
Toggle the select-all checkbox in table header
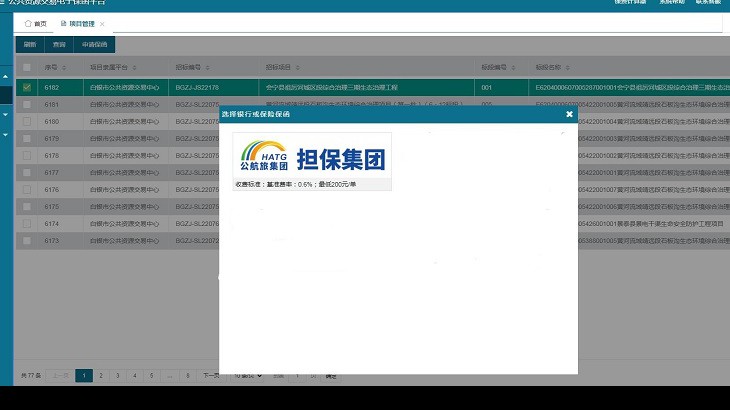27,67
